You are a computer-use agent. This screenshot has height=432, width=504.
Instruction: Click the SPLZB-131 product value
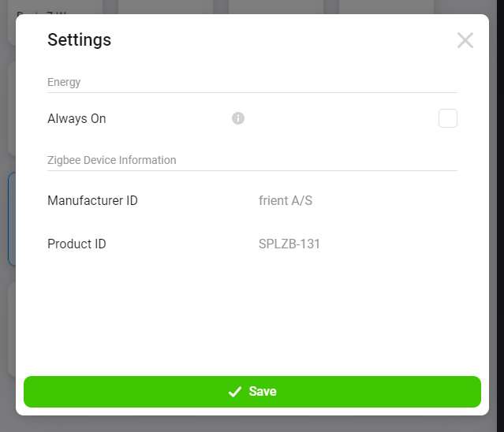coord(289,244)
